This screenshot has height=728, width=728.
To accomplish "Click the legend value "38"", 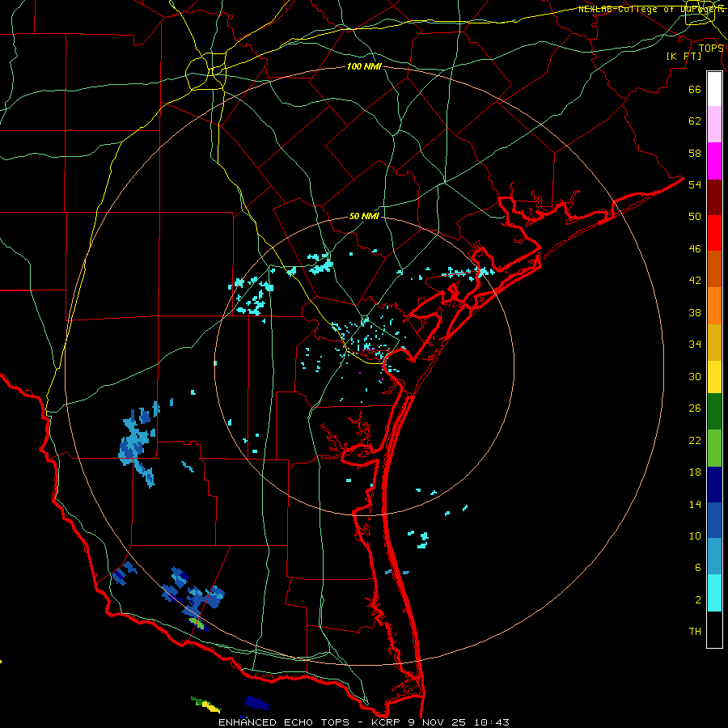I will (695, 312).
